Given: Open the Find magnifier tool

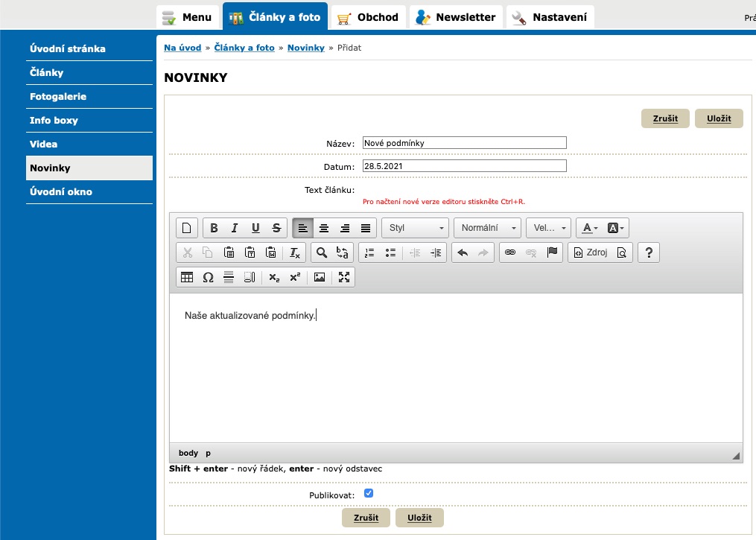Looking at the screenshot, I should (x=322, y=252).
